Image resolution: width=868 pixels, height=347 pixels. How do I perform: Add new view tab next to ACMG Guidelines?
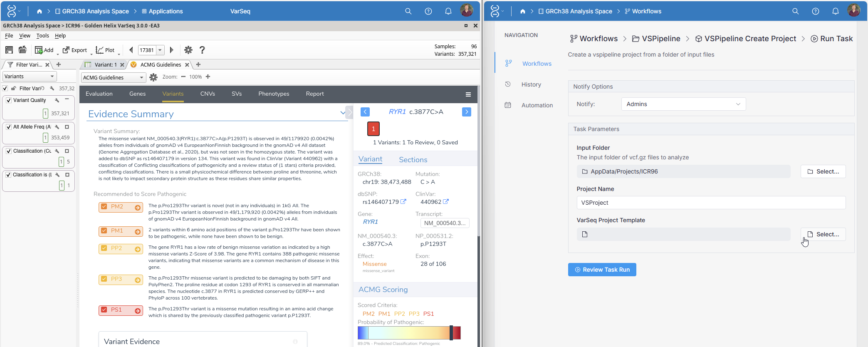click(198, 64)
